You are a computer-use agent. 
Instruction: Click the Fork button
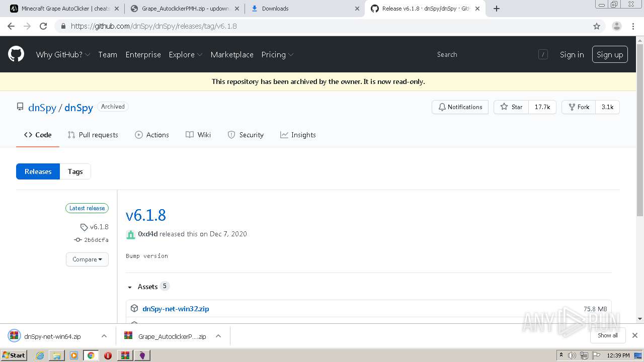[x=579, y=107]
